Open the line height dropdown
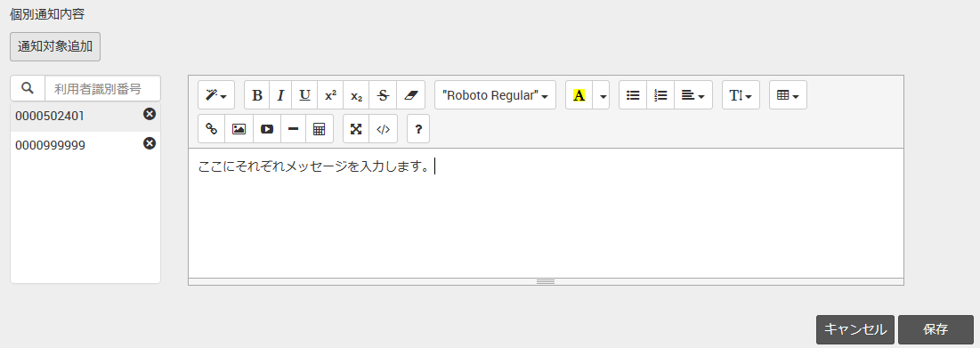Image resolution: width=980 pixels, height=348 pixels. point(741,95)
